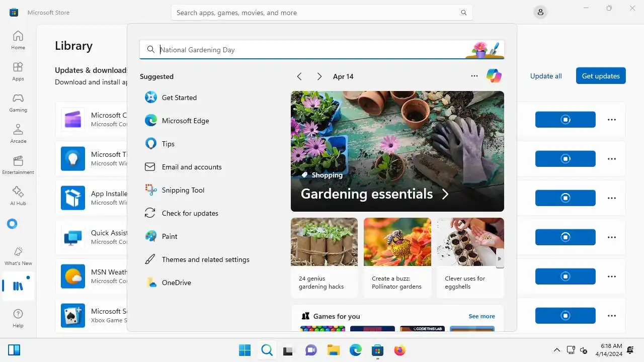
Task: Open Clever uses for eggshells card
Action: click(470, 258)
